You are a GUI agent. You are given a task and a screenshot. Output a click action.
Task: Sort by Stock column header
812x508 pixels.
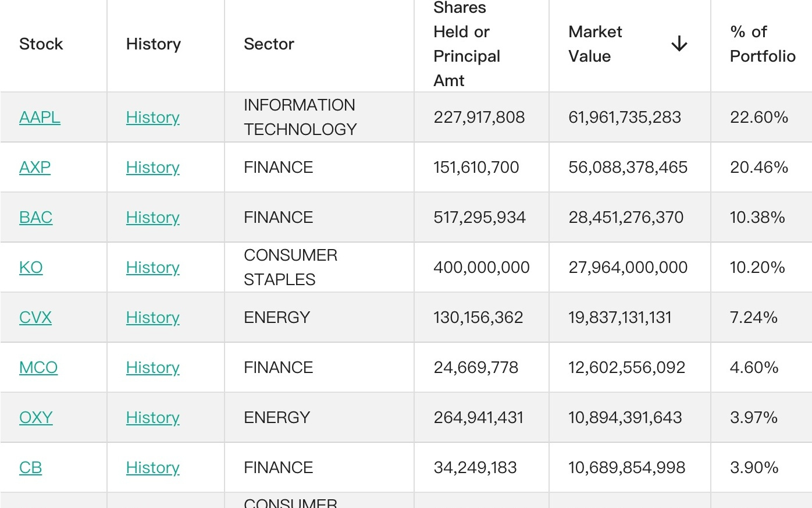coord(41,44)
